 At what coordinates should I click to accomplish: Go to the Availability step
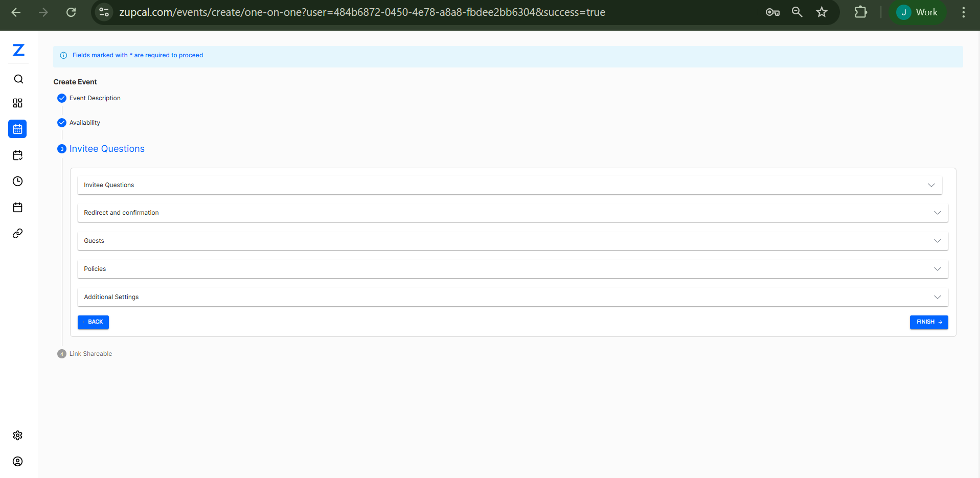click(x=84, y=123)
